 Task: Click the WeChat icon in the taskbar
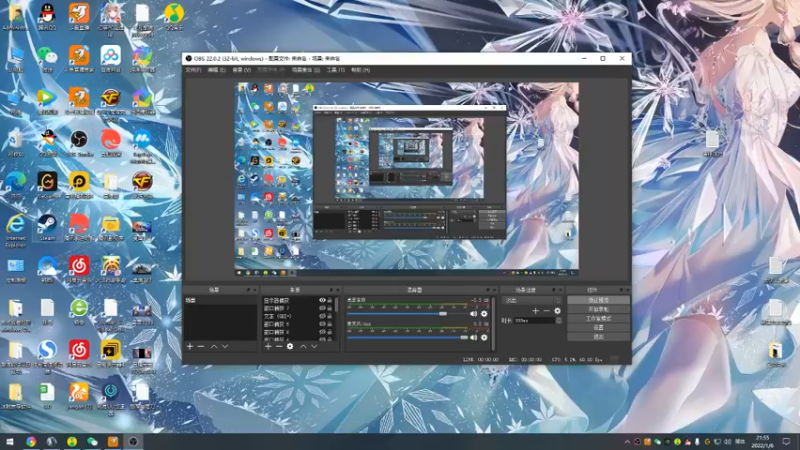(92, 442)
